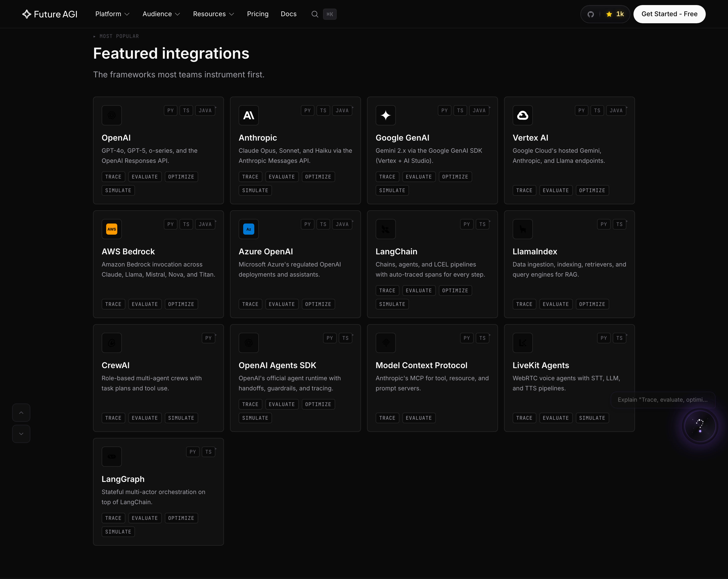Open the LangChain integration title
728x579 pixels.
[x=396, y=252]
